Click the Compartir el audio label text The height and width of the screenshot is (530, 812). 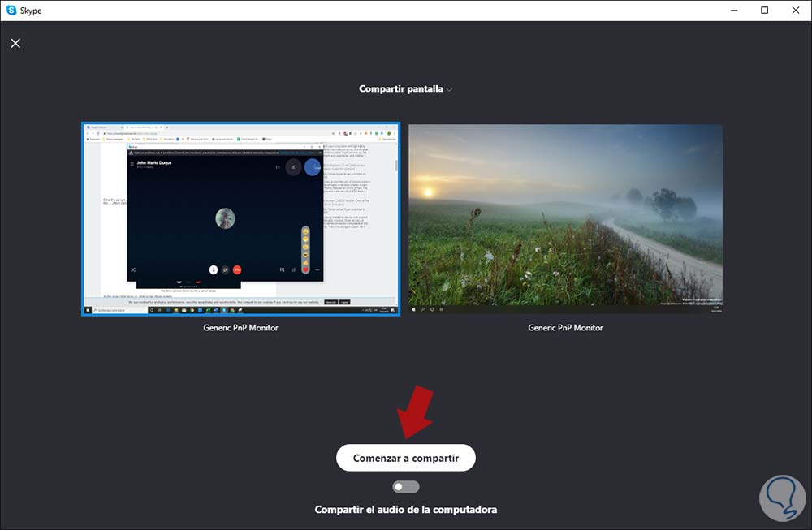405,509
